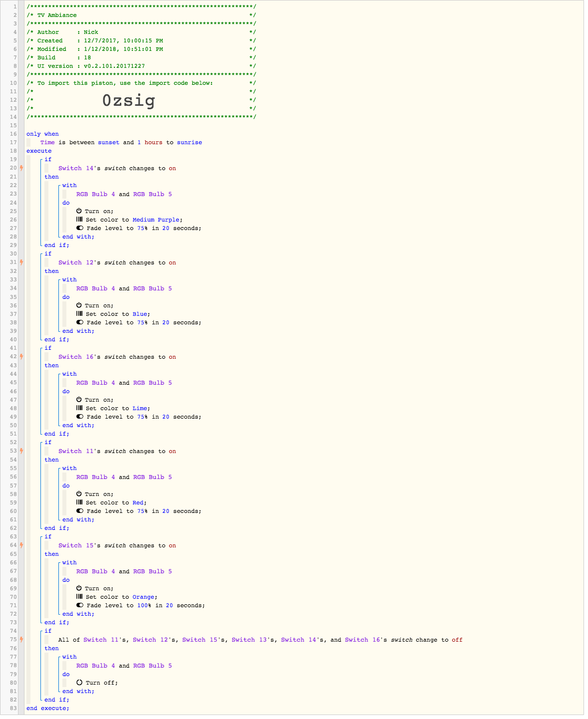
Task: Click the color bars icon before Medium Purple
Action: [x=79, y=220]
